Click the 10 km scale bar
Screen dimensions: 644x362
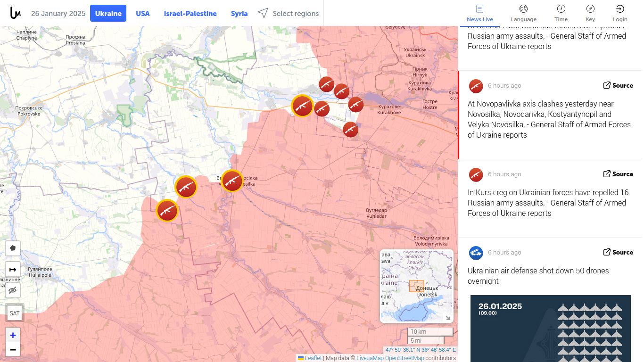(430, 332)
